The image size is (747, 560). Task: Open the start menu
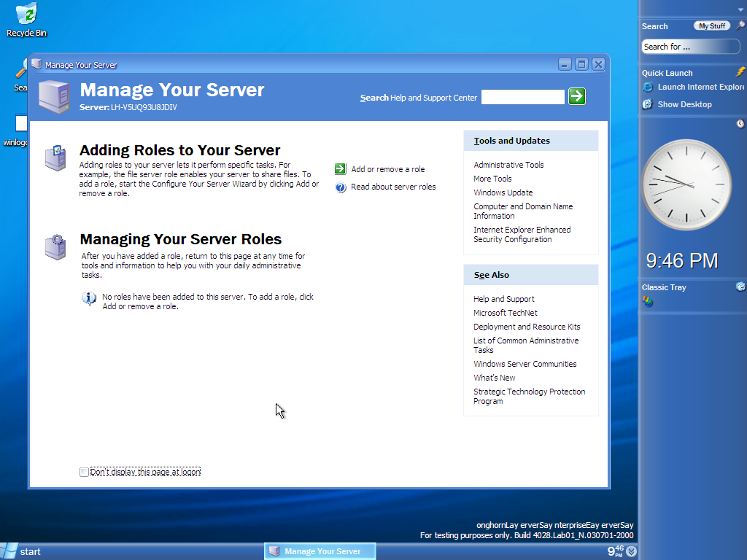tap(22, 551)
